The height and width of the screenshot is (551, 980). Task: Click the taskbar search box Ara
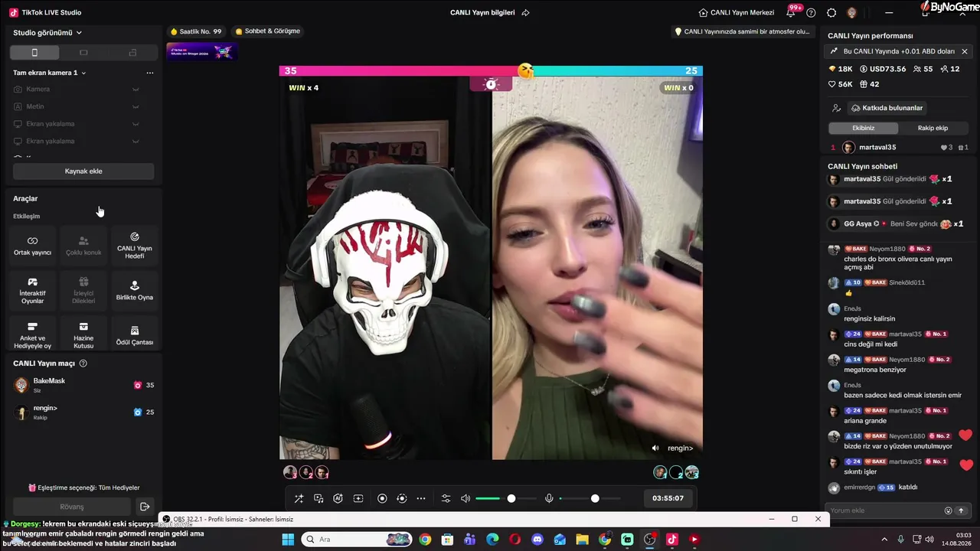pyautogui.click(x=357, y=540)
